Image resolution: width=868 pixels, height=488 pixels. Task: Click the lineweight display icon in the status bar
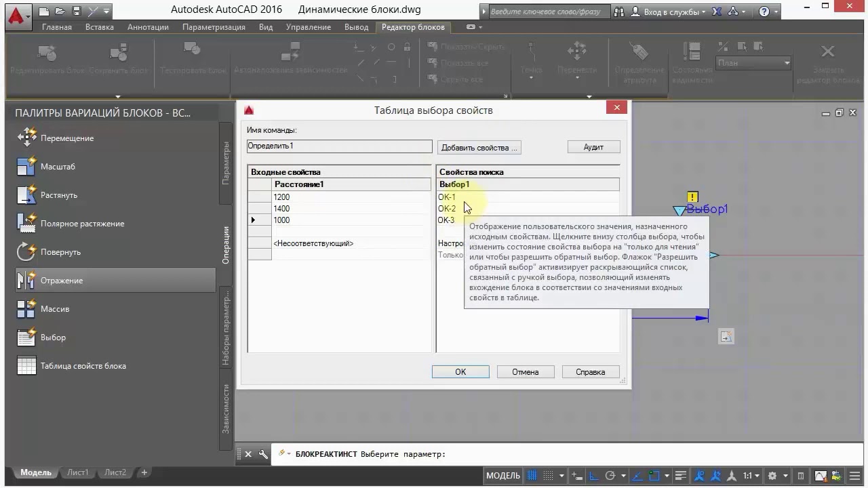pos(681,476)
